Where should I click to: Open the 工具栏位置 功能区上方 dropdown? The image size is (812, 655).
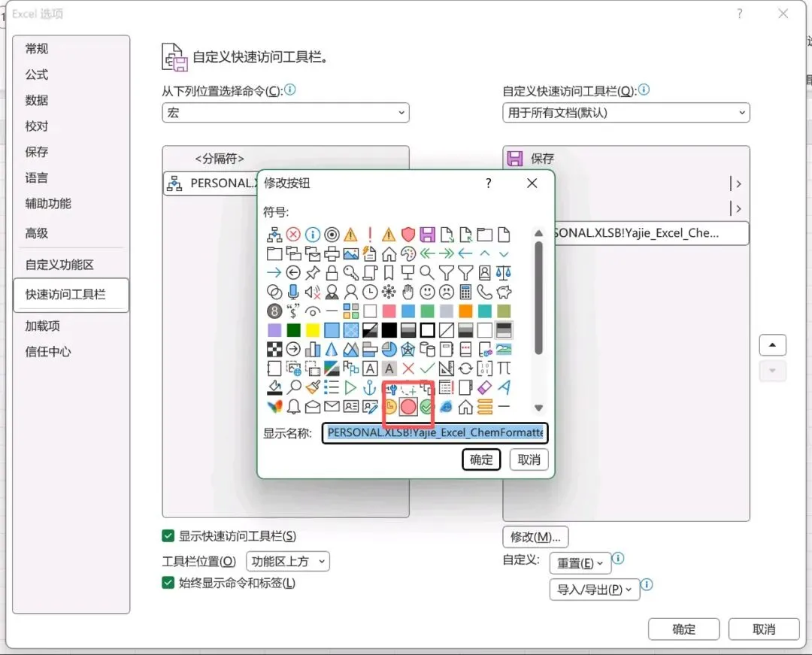288,561
